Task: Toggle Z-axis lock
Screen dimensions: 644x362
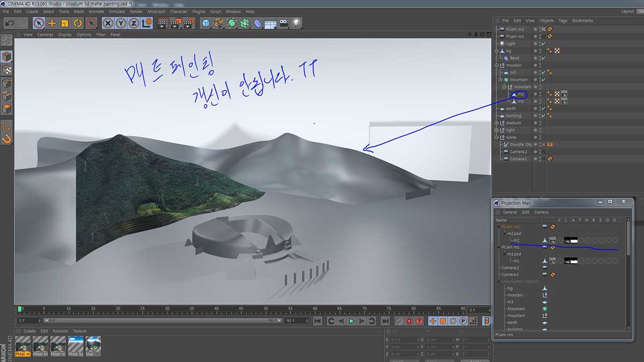Action: [134, 23]
